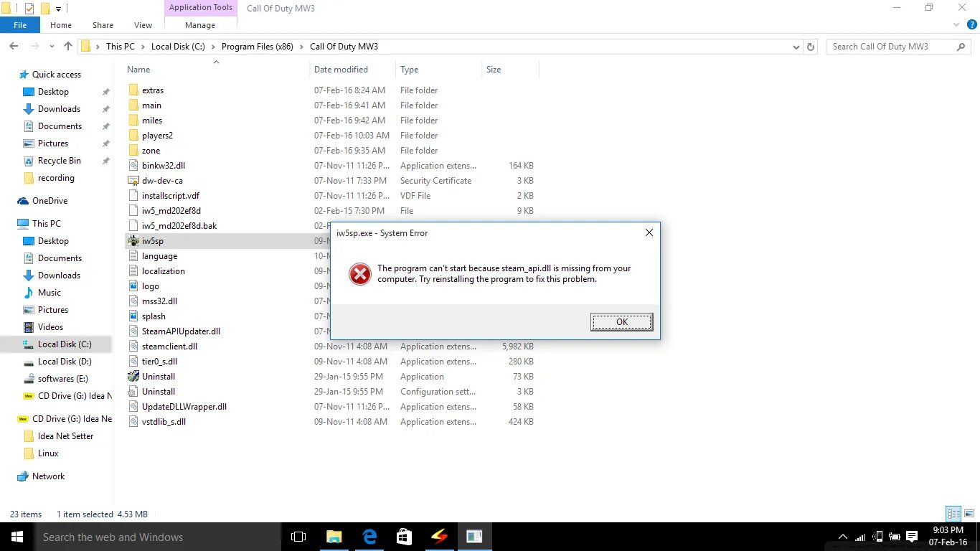Open Microsoft Edge from the taskbar
The width and height of the screenshot is (980, 551).
point(369,537)
